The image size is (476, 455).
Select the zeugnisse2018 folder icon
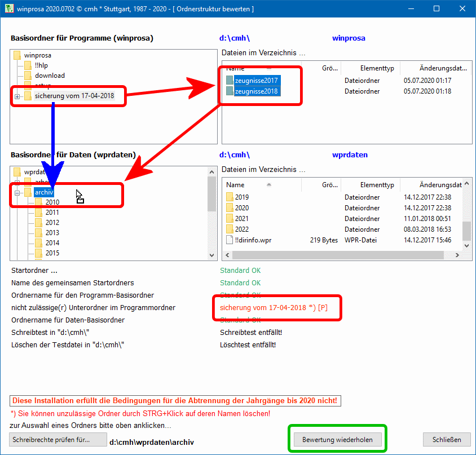[230, 91]
